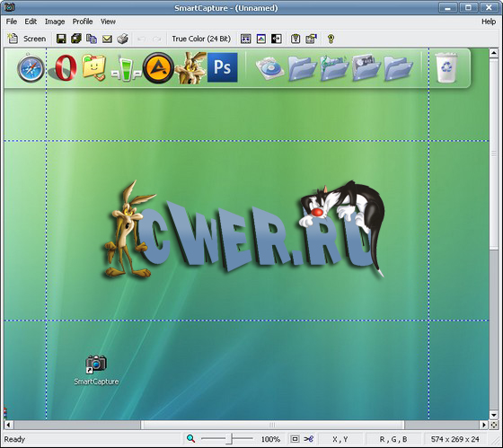This screenshot has width=503, height=448.
Task: Click the floppy disk Save icon
Action: [61, 39]
